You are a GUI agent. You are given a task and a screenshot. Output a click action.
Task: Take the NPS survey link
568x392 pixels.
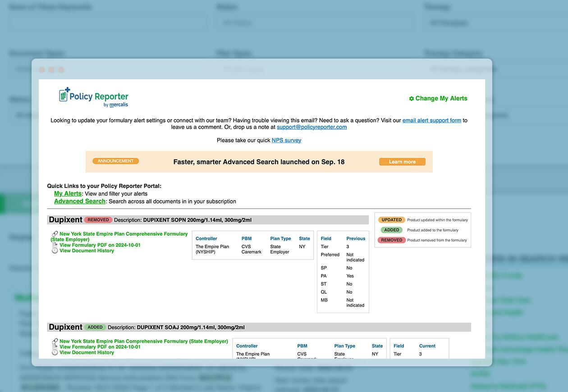pos(286,140)
